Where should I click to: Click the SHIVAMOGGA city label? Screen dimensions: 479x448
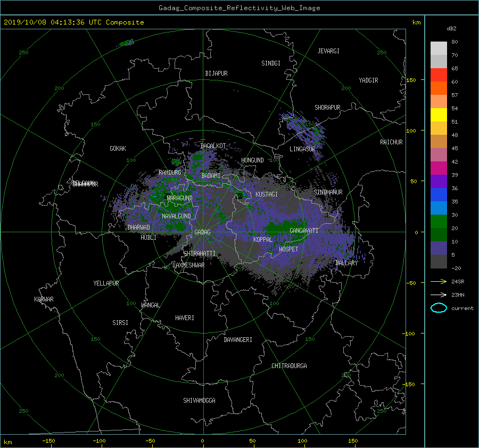pyautogui.click(x=199, y=401)
